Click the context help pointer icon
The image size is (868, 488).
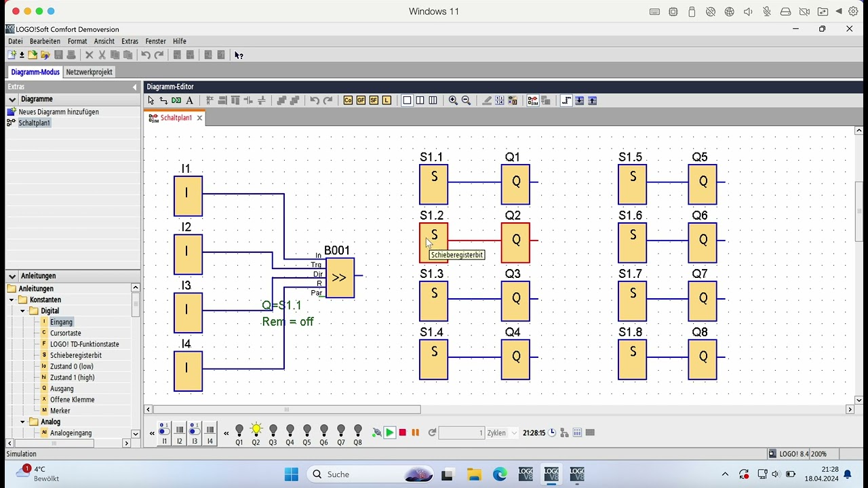click(239, 55)
